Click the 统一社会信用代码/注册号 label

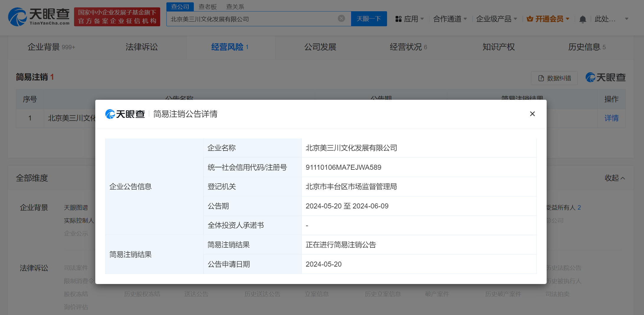247,167
